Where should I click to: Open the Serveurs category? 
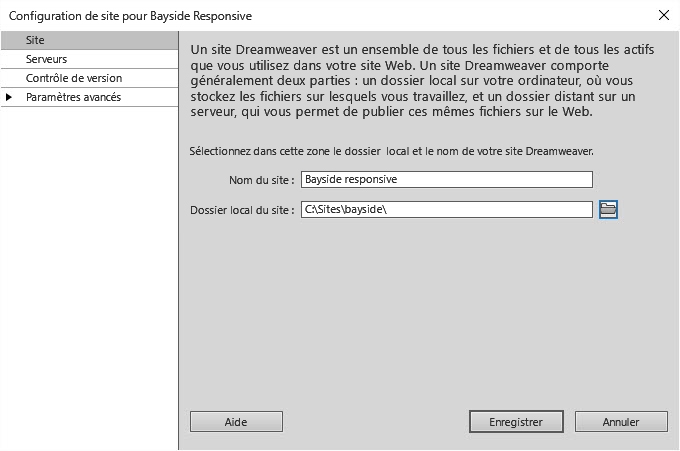click(x=47, y=60)
